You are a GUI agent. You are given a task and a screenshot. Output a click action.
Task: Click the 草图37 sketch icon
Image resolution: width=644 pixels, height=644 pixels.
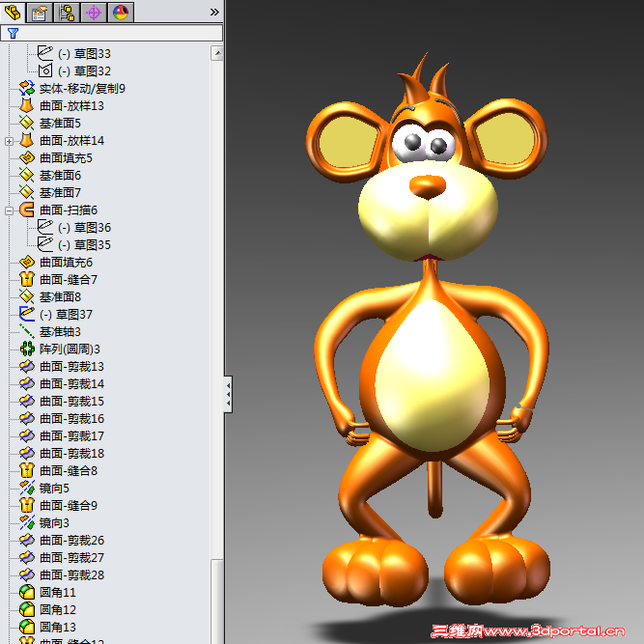point(27,314)
